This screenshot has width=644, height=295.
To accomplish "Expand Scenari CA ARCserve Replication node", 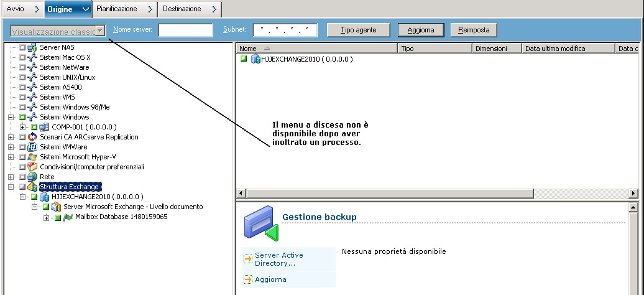I will tap(11, 137).
